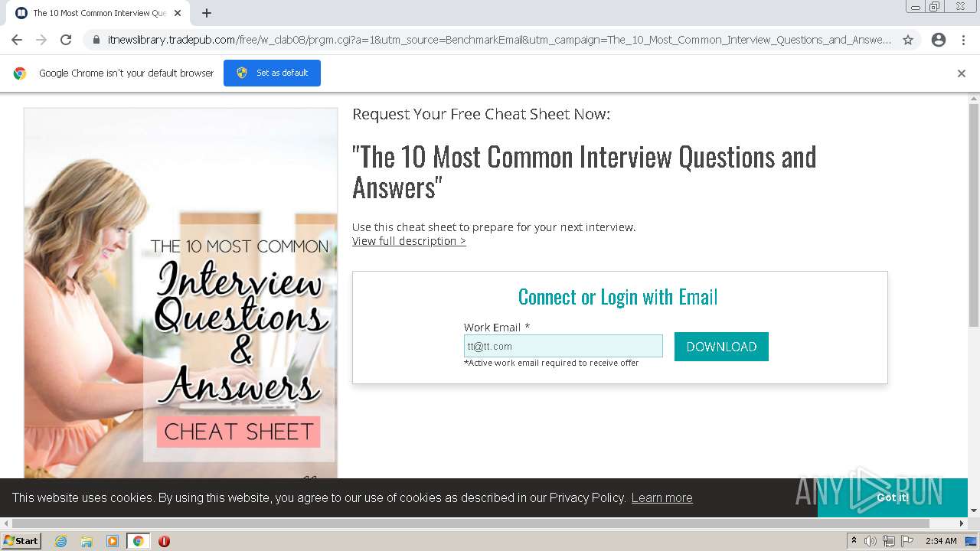Image resolution: width=980 pixels, height=551 pixels.
Task: Click the address bar URL
Action: (499, 40)
